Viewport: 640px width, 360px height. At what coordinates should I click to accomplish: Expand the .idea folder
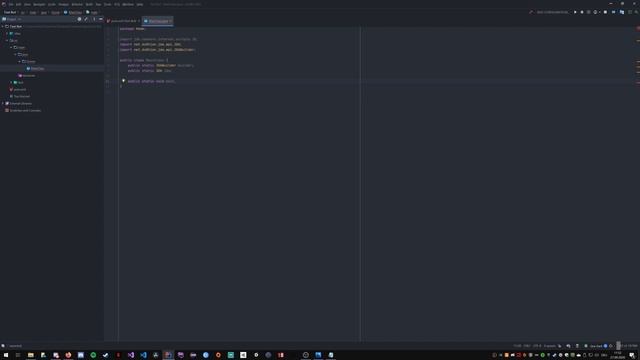pos(7,33)
